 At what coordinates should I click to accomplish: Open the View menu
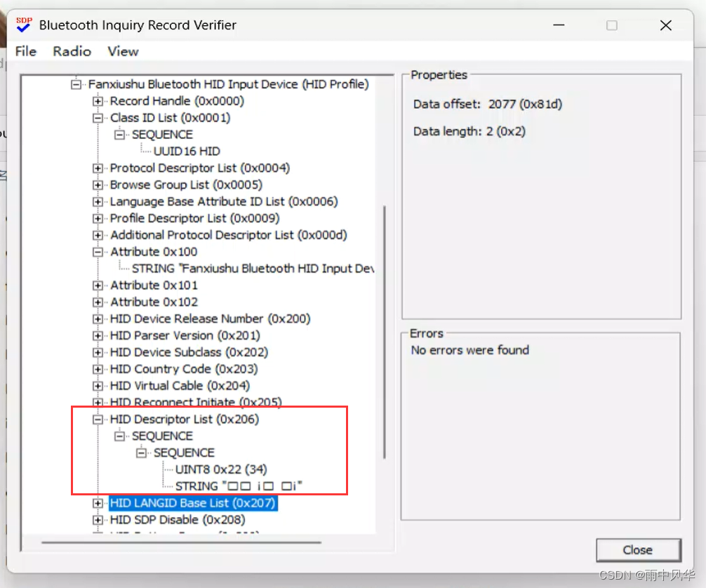(123, 51)
